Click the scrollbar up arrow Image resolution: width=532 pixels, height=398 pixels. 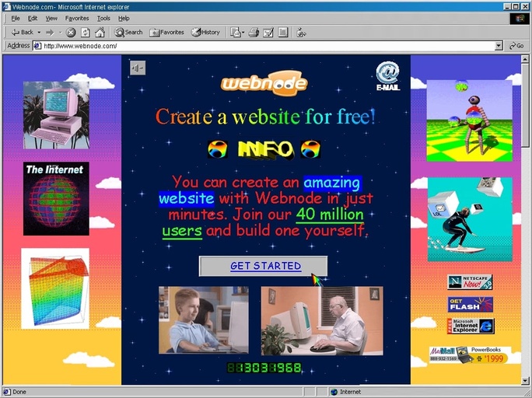pyautogui.click(x=525, y=59)
